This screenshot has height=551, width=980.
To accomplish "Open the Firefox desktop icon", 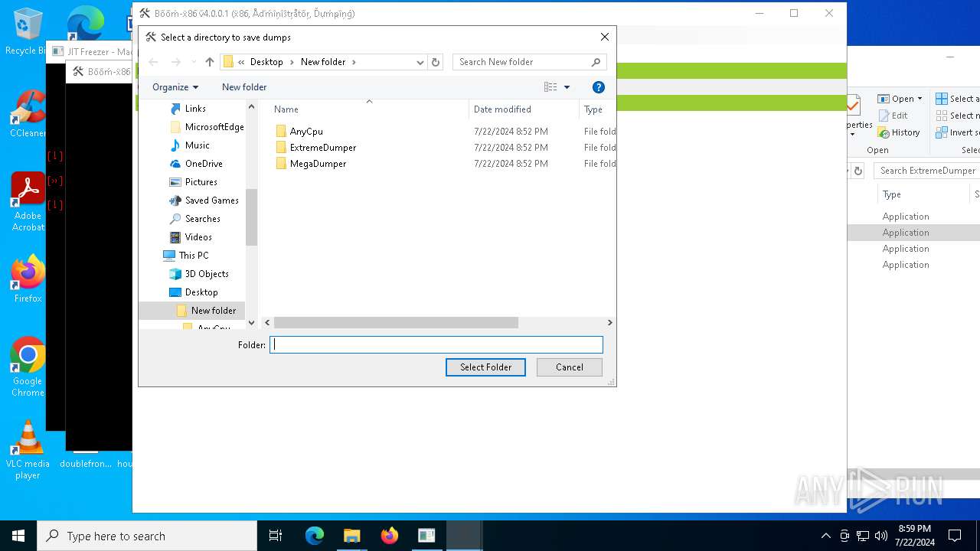I will click(x=28, y=279).
